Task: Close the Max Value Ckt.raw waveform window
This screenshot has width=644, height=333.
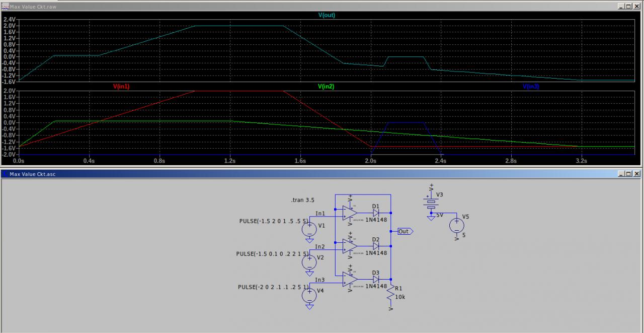Action: (636, 7)
